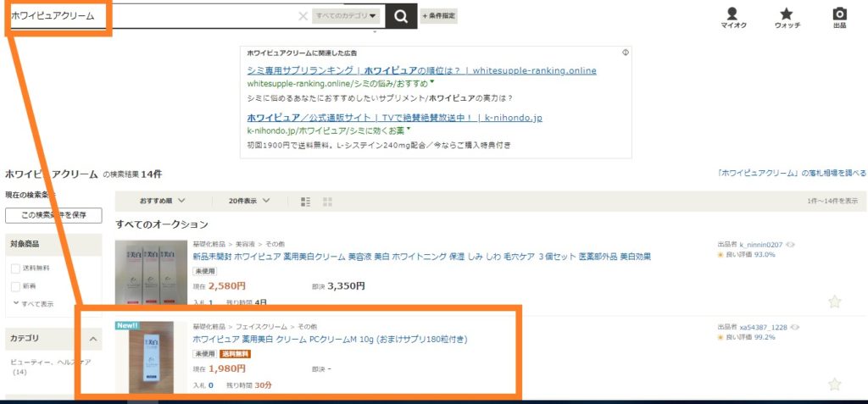868x404 pixels.
Task: Add the 2,580円 item to watchlist star
Action: tap(834, 302)
